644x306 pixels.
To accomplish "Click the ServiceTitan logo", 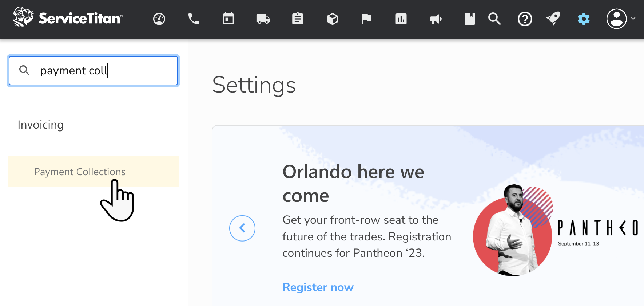I will (x=68, y=17).
